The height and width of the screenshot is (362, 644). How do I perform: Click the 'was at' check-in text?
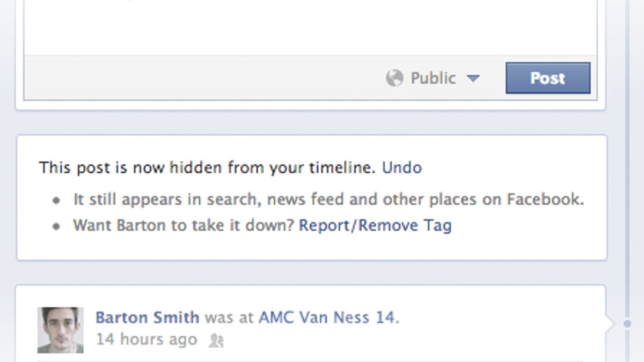[x=229, y=317]
